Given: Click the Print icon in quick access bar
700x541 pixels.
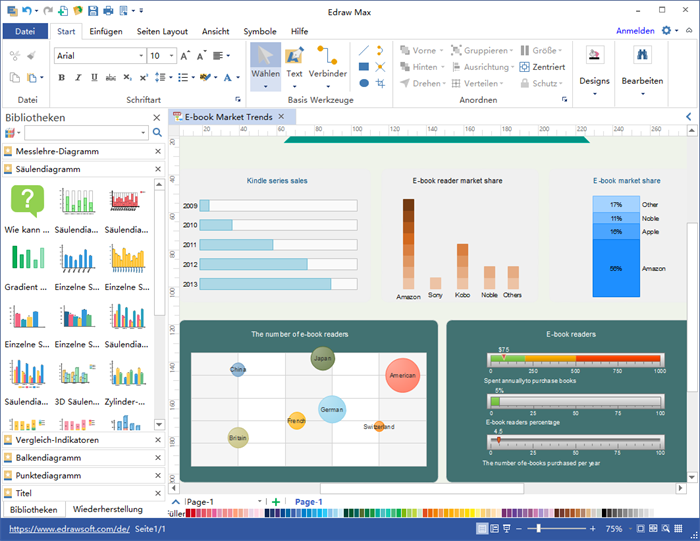Looking at the screenshot, I should (108, 11).
